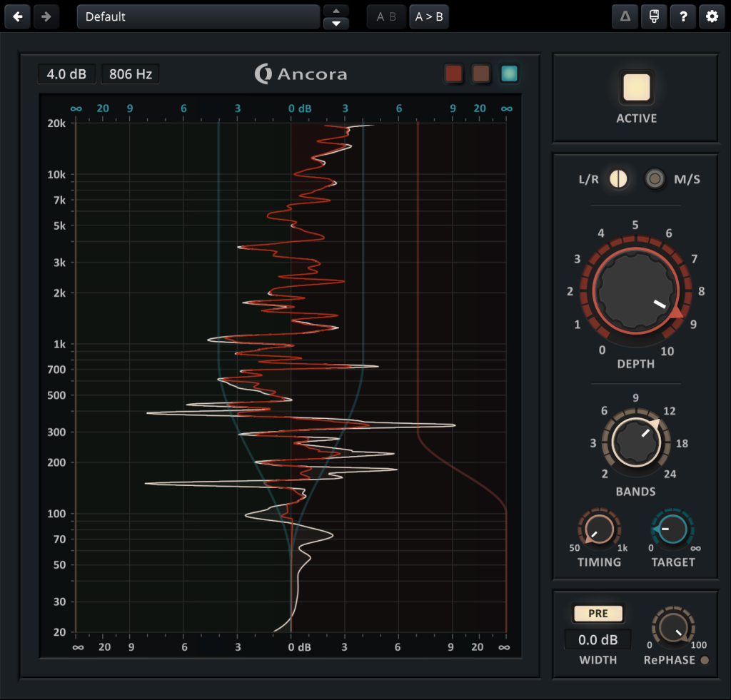Screen dimensions: 731x700
Task: Select previous preset with up arrow
Action: [x=336, y=10]
